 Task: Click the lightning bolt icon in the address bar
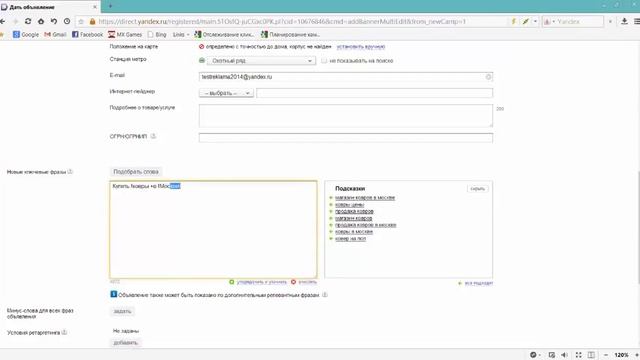click(x=513, y=21)
